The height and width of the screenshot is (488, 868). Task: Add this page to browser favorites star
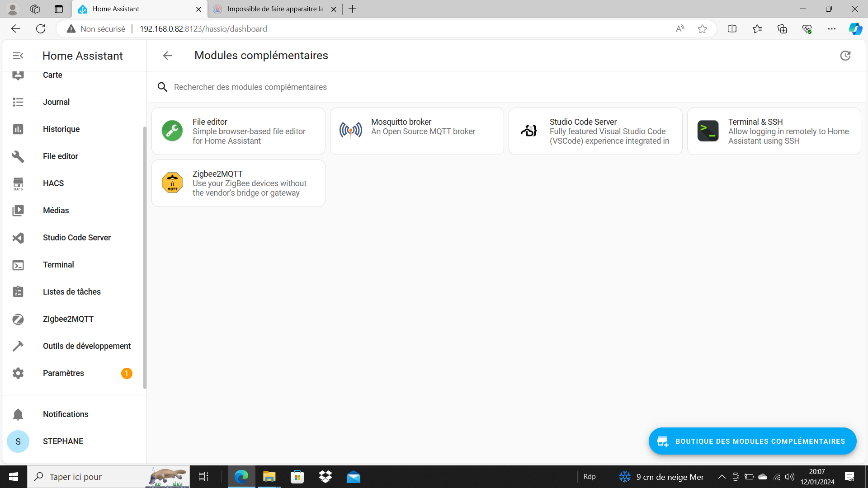(702, 29)
